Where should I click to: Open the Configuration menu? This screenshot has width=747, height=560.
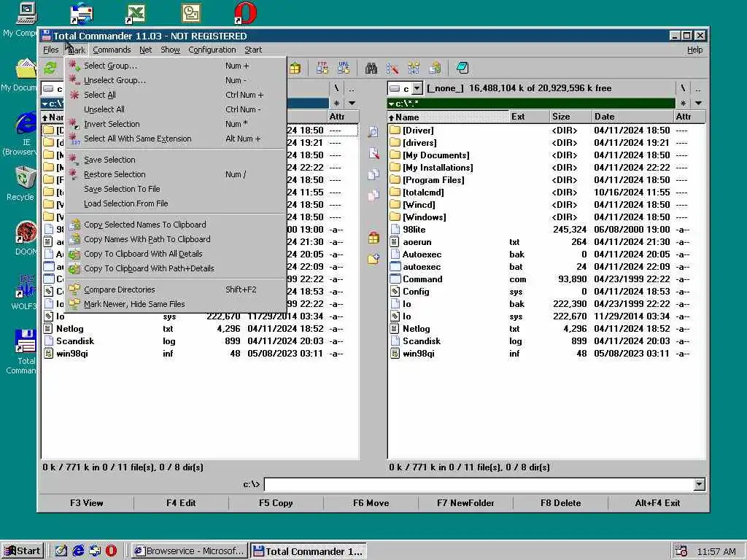(x=212, y=50)
